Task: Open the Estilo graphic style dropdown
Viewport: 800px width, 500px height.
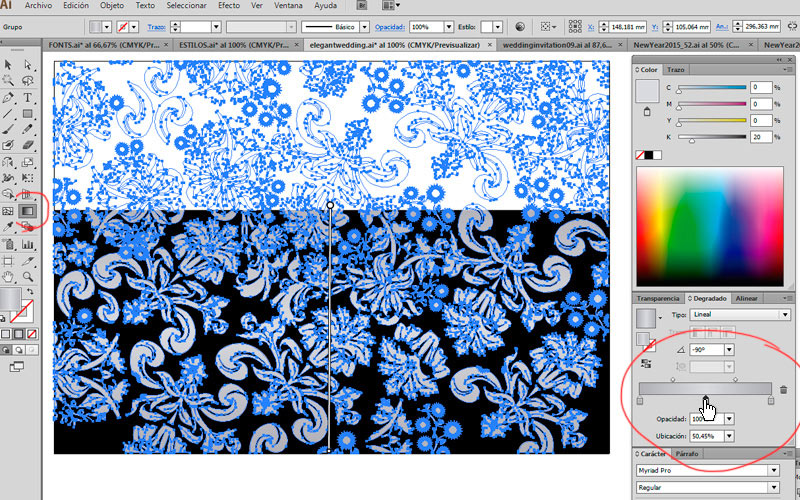Action: [497, 27]
